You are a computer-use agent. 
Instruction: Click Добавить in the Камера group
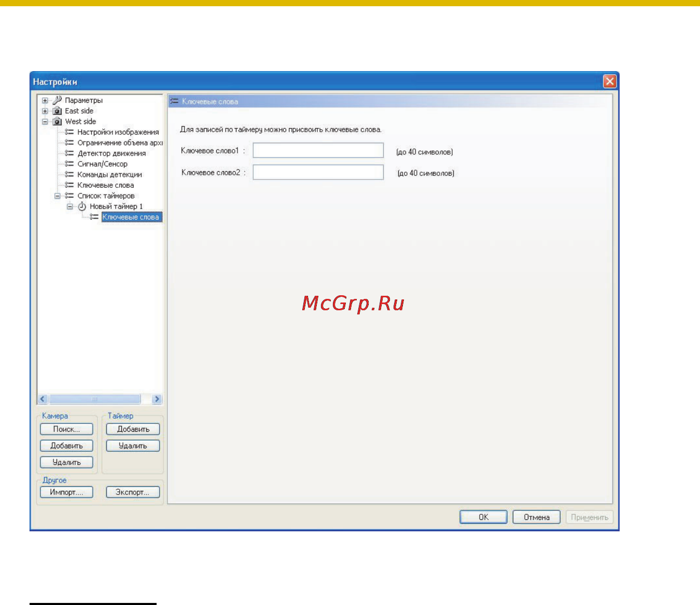tap(67, 446)
